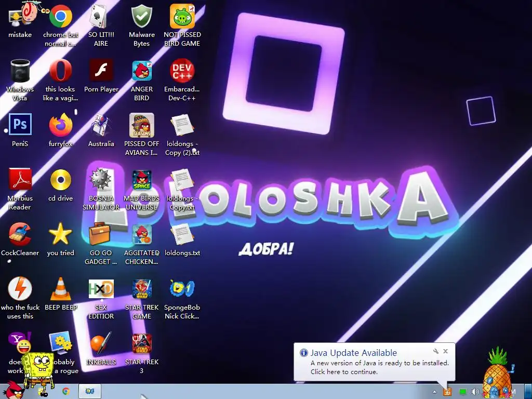This screenshot has width=532, height=399.
Task: Open PISSED OFF AVIANS Seasons icon
Action: [x=141, y=125]
